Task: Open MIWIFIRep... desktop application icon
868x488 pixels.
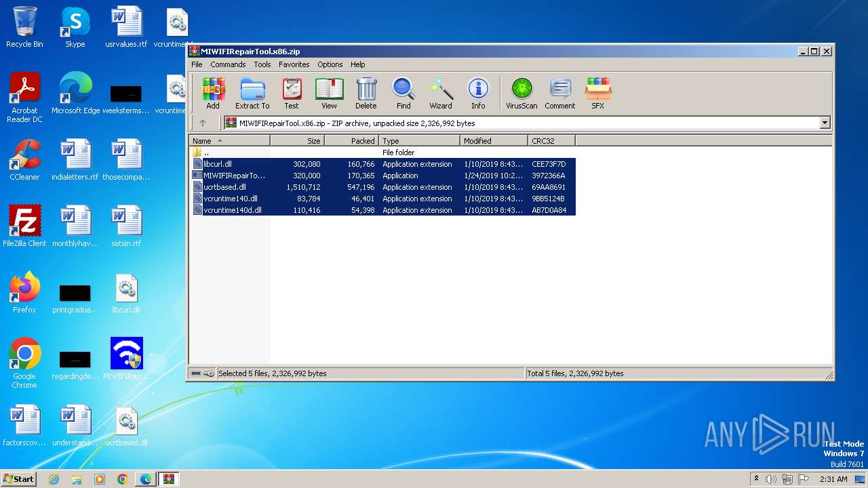Action: [126, 359]
